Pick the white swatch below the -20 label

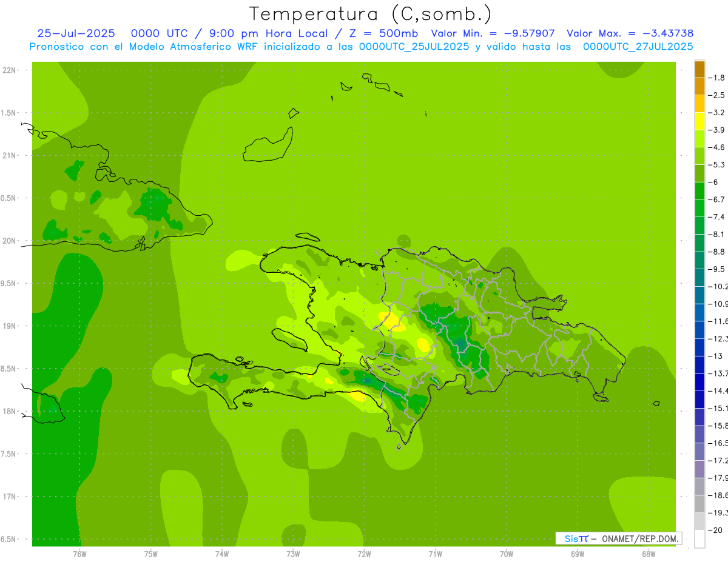point(699,539)
